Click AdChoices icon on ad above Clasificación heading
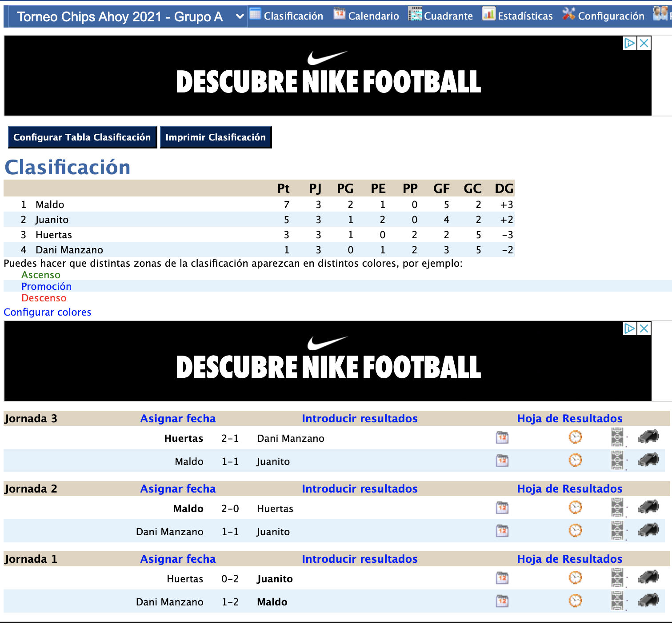 (630, 43)
